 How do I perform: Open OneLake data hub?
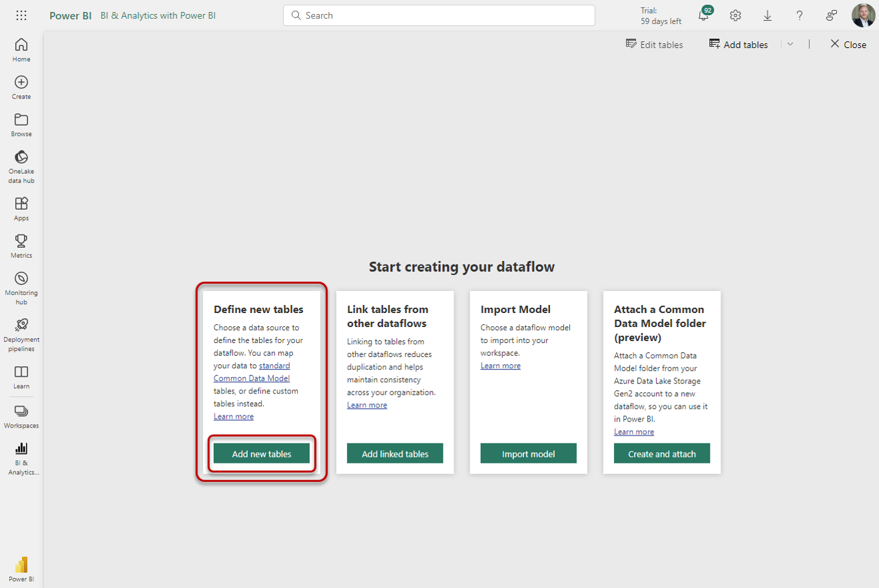coord(21,166)
